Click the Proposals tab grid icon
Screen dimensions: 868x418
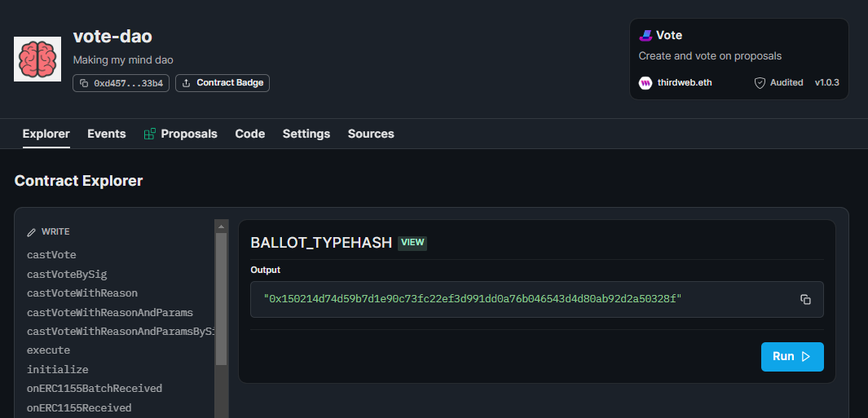(149, 134)
